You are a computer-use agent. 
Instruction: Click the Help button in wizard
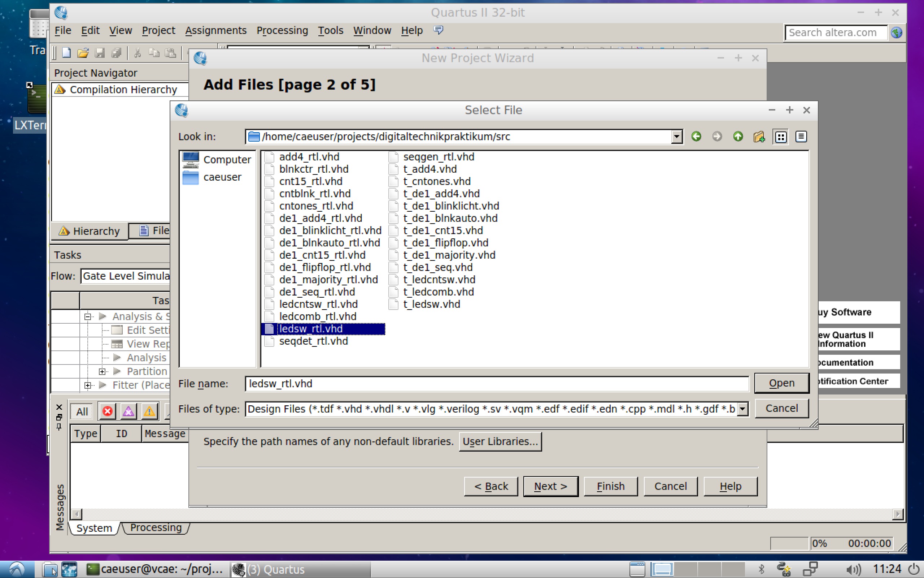[x=731, y=486]
